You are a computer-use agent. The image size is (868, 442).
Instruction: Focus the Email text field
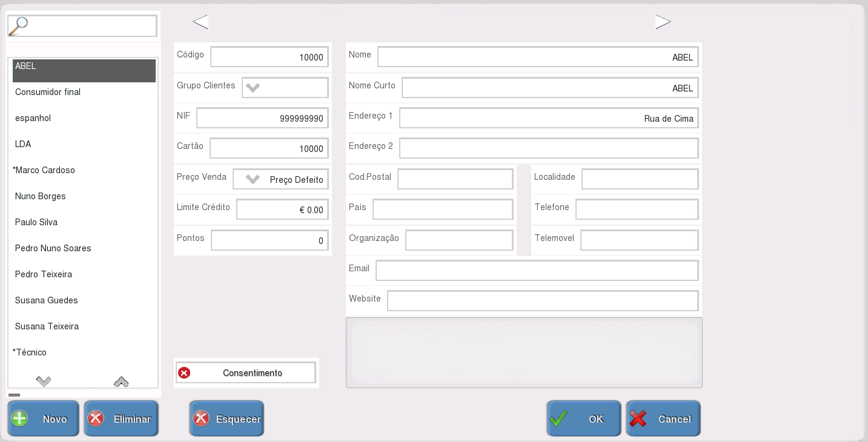tap(537, 271)
